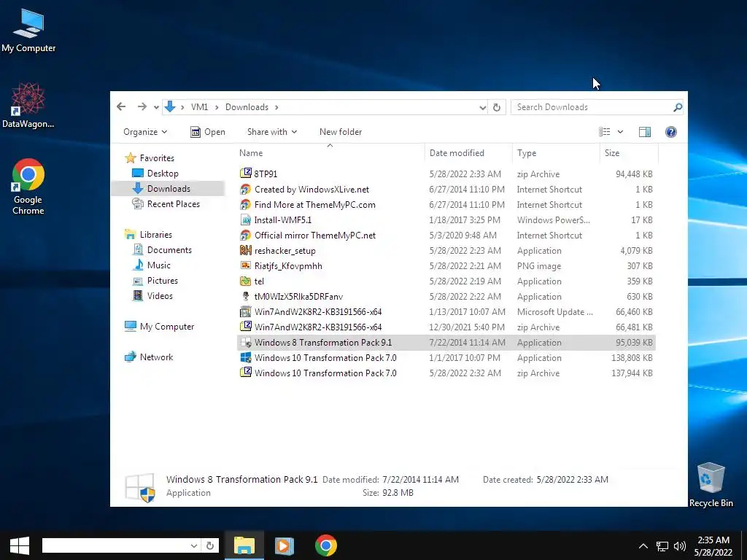Select Win7AndW2K8R2 Microsoft Update file icon
The height and width of the screenshot is (560, 747).
(245, 311)
